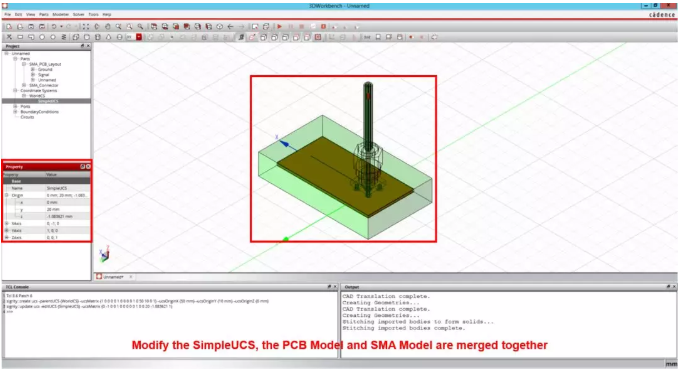Viewport: 681px width, 371px height.
Task: Select the draw circle shape icon
Action: coord(42,37)
